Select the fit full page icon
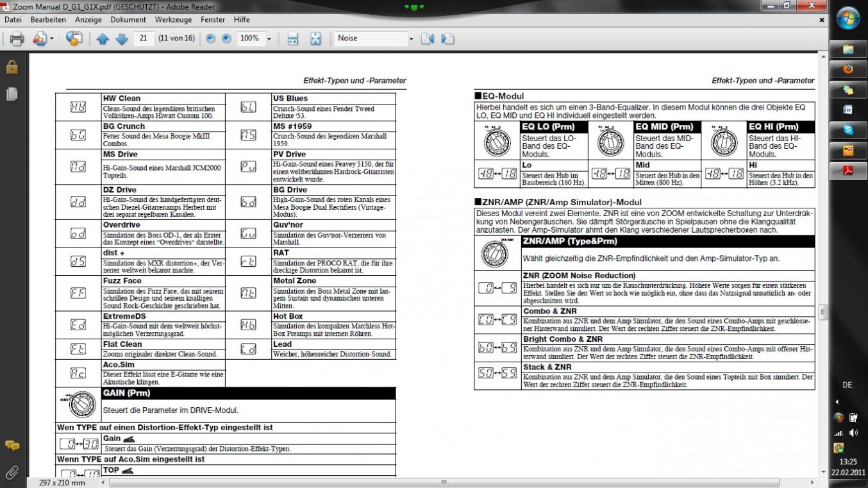The height and width of the screenshot is (488, 868). pos(315,38)
